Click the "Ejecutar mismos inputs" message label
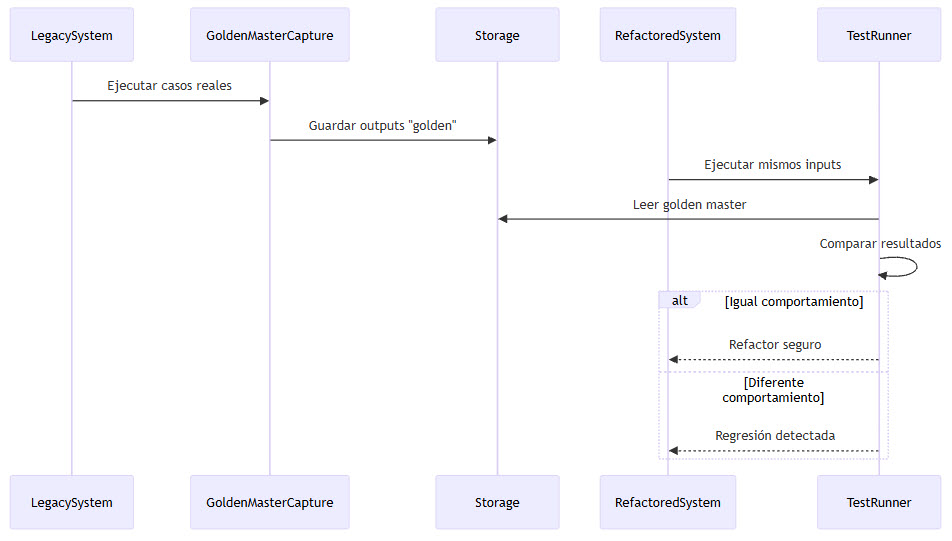This screenshot has width=952, height=541. point(773,165)
